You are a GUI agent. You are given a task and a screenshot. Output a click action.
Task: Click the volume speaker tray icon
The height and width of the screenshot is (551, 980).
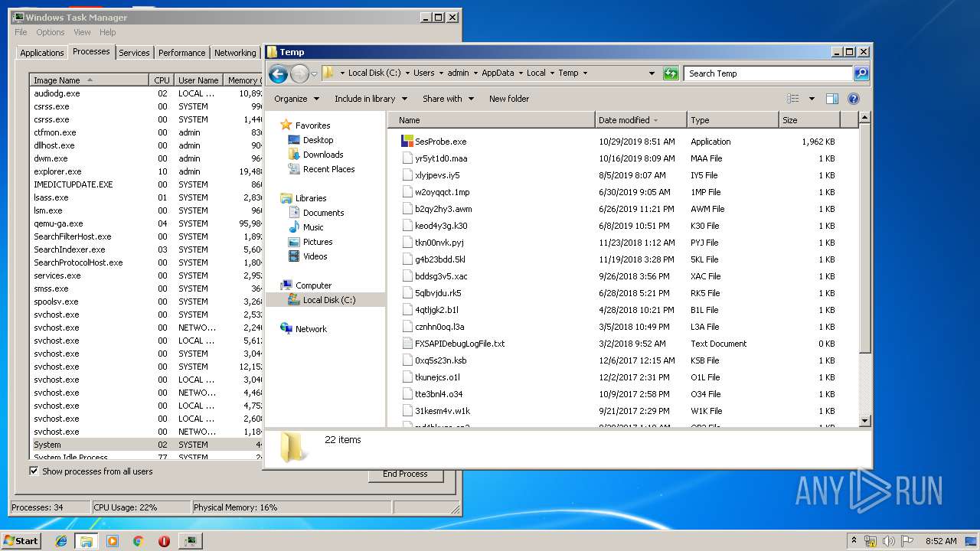point(889,541)
